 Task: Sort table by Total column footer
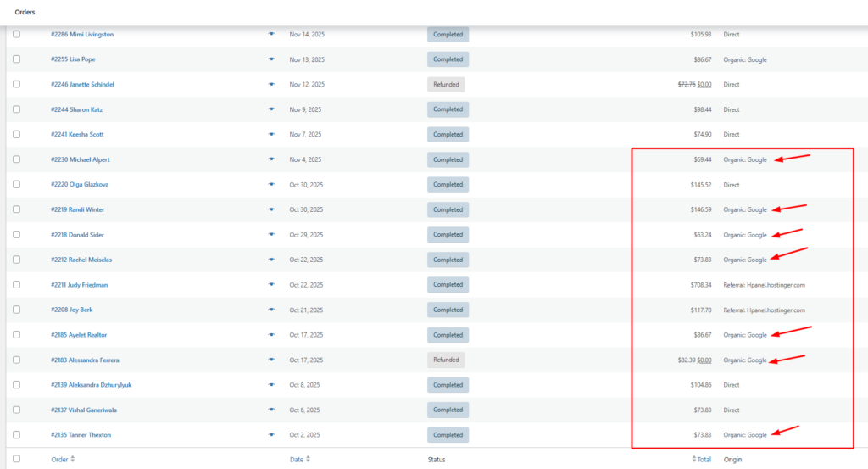click(701, 459)
